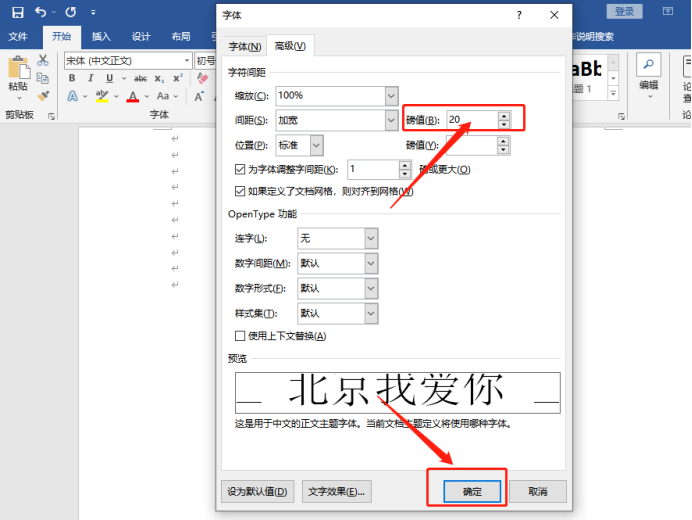Redo the last action via the circular arrow
The image size is (692, 520).
71,12
